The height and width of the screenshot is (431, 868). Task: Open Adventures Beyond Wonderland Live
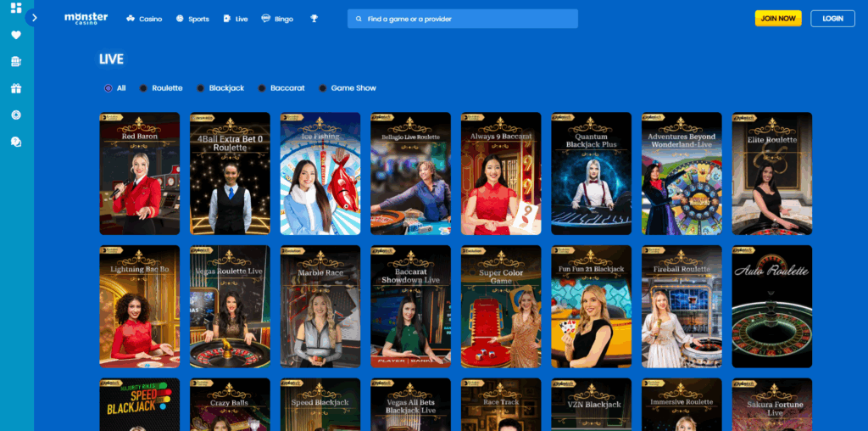pos(682,173)
